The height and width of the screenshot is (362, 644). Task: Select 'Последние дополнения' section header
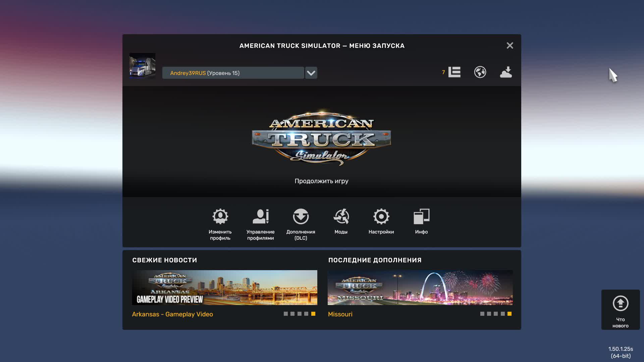point(374,260)
